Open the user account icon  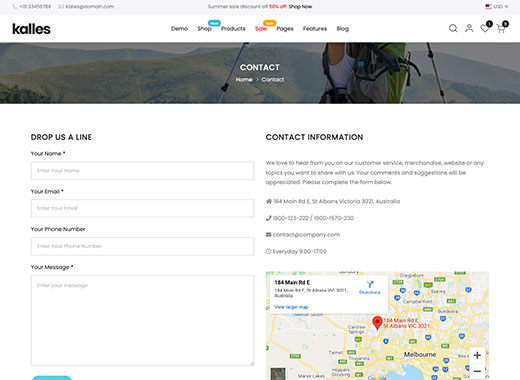(x=469, y=28)
